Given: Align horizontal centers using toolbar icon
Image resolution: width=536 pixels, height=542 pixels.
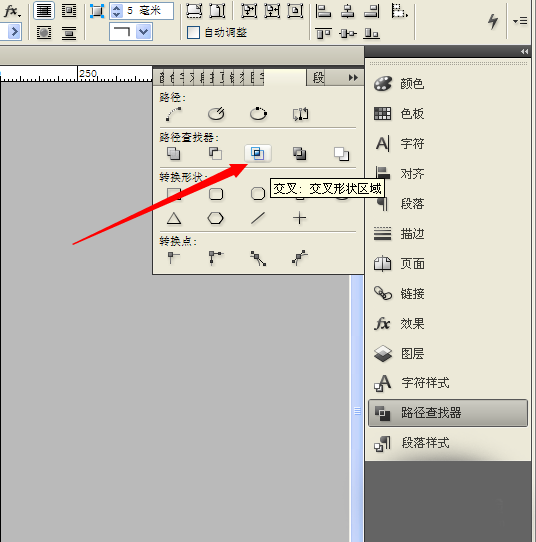Looking at the screenshot, I should pyautogui.click(x=348, y=11).
